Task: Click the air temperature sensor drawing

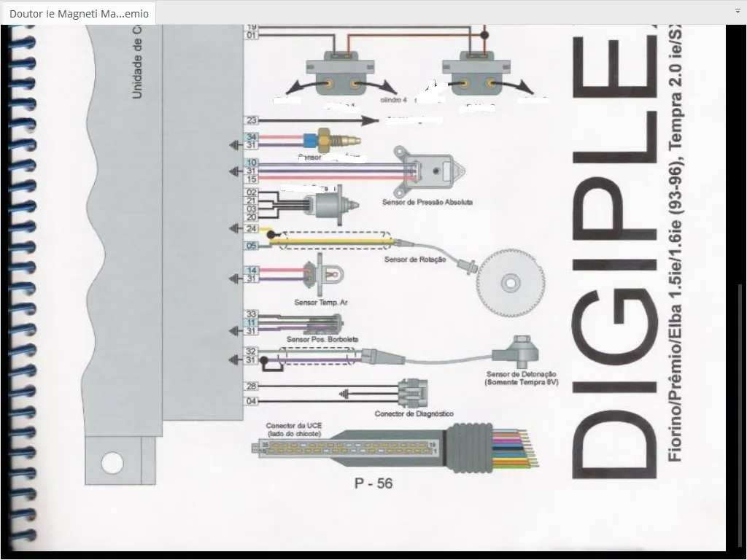Action: click(324, 275)
